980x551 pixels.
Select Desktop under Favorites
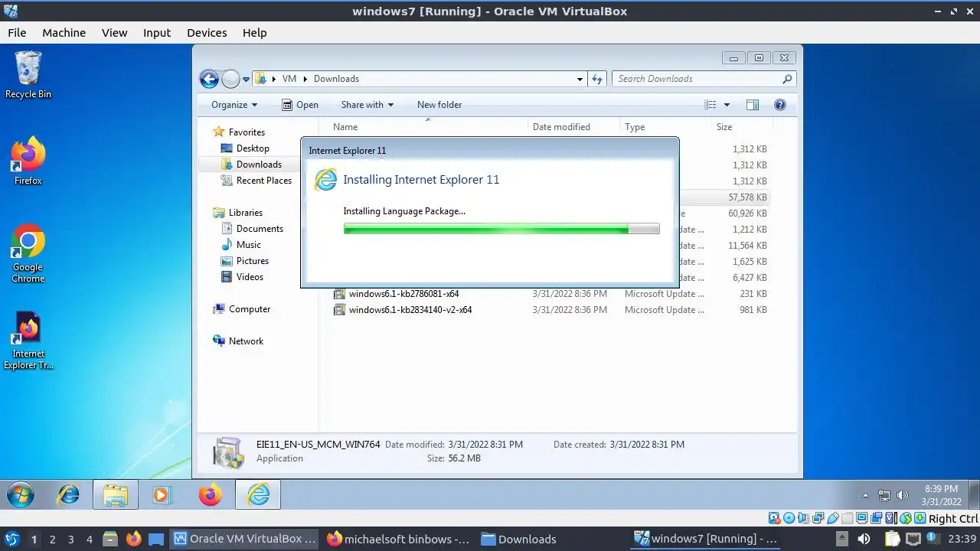pyautogui.click(x=245, y=148)
